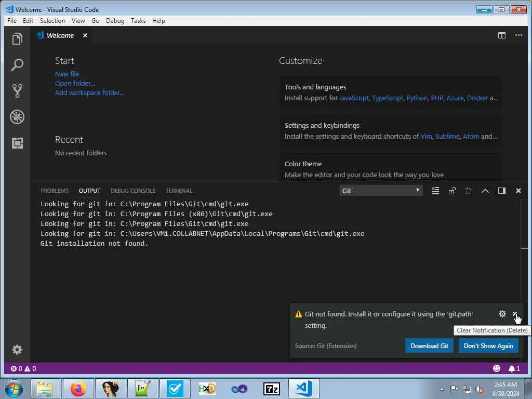Screen dimensions: 532x399
Task: Click the JavaScript language link
Action: 354,98
